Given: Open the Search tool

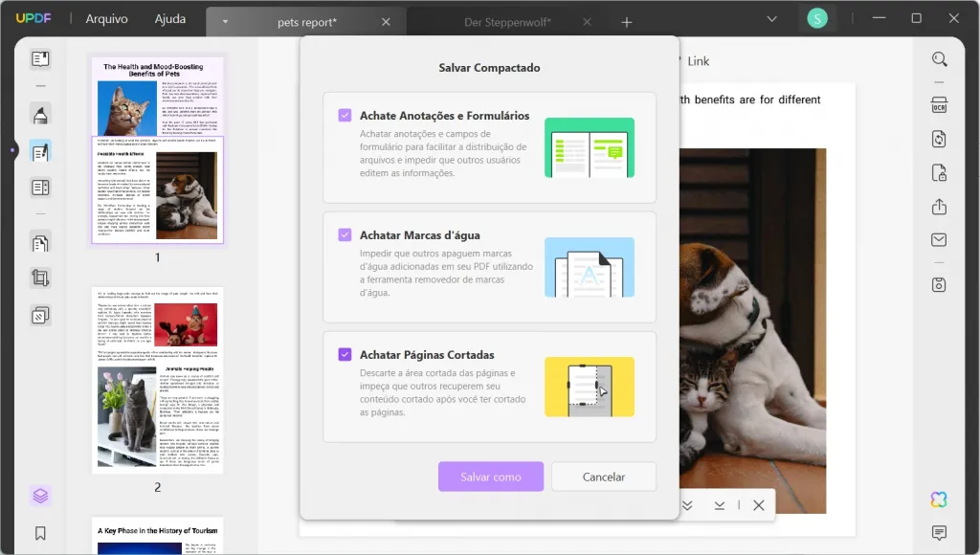Looking at the screenshot, I should pos(939,58).
